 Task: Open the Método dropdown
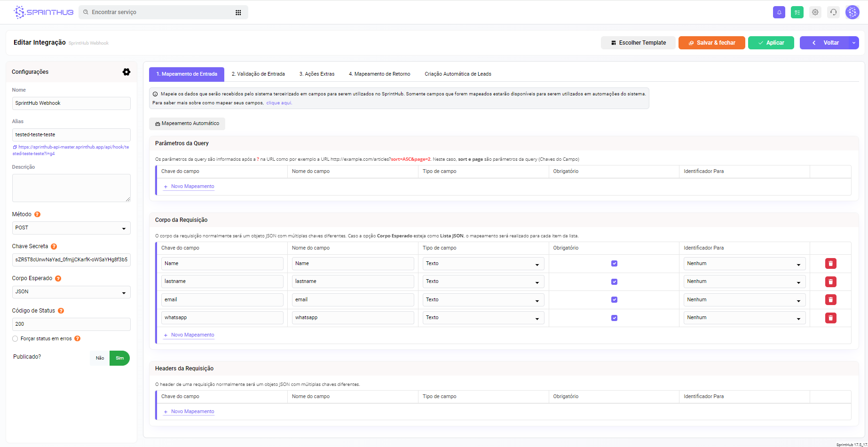[x=71, y=228]
